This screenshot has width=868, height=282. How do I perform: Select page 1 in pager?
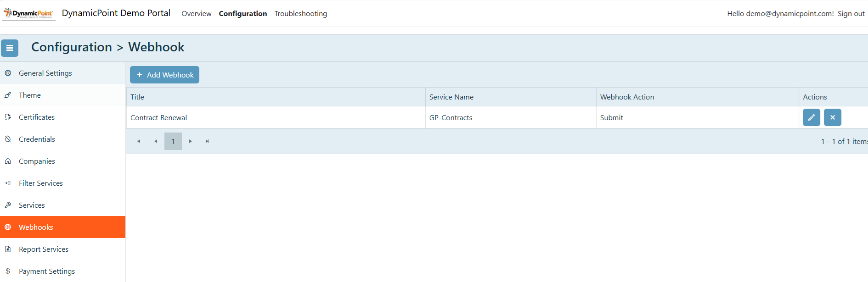(173, 141)
